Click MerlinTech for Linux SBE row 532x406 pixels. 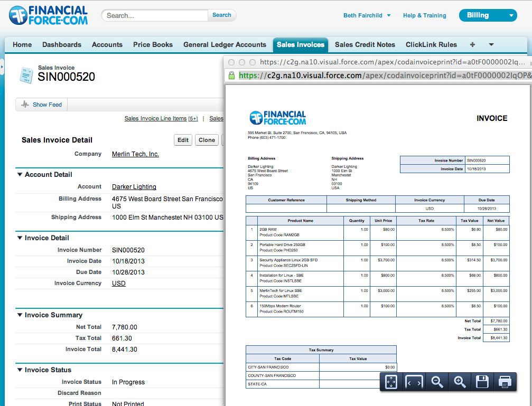click(x=377, y=294)
